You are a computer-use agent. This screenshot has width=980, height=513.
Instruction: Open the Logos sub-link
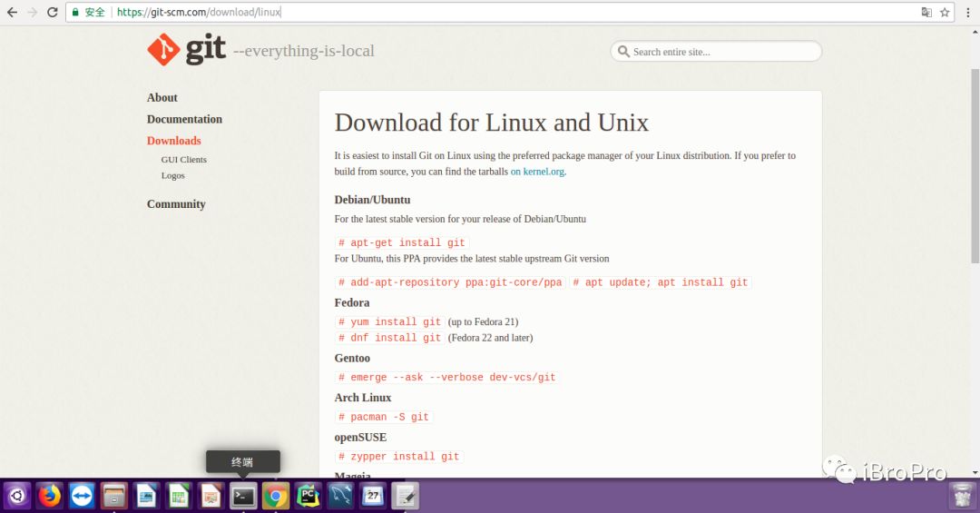click(x=173, y=176)
